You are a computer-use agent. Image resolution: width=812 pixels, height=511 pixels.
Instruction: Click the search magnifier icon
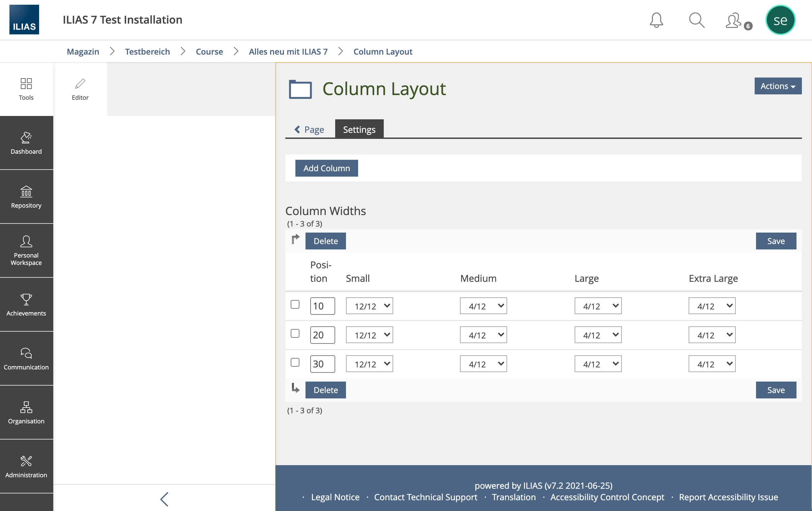click(x=696, y=20)
